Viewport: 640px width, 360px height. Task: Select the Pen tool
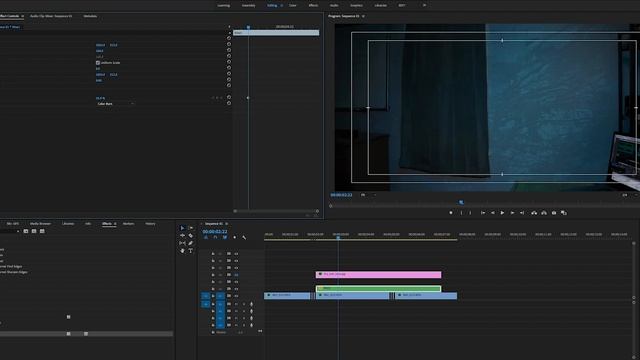191,243
